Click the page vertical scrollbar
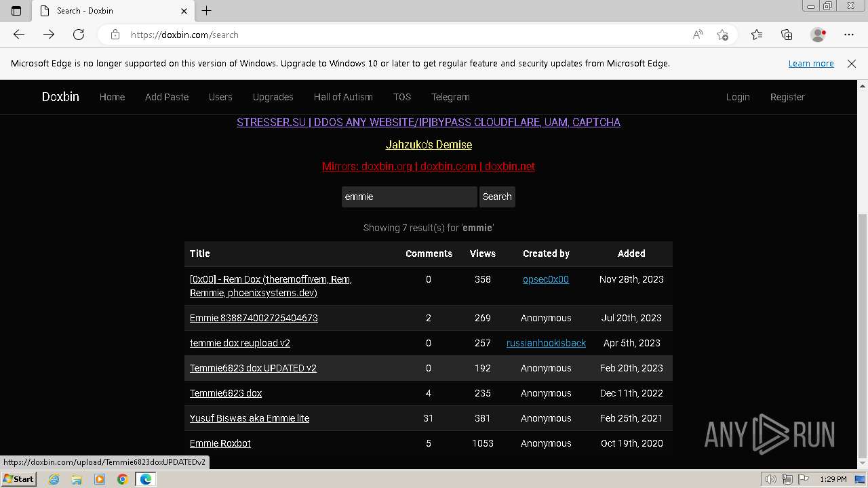868x488 pixels. [863, 335]
